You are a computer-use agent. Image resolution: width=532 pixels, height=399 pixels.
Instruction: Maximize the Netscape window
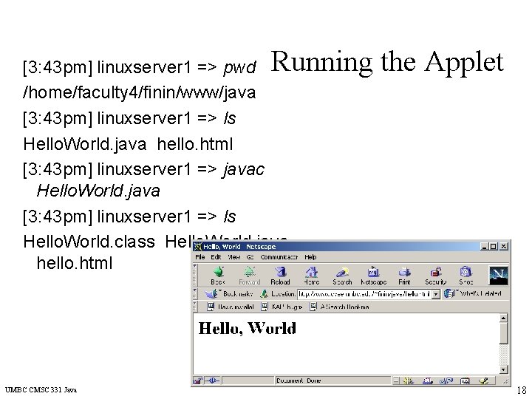pyautogui.click(x=493, y=247)
